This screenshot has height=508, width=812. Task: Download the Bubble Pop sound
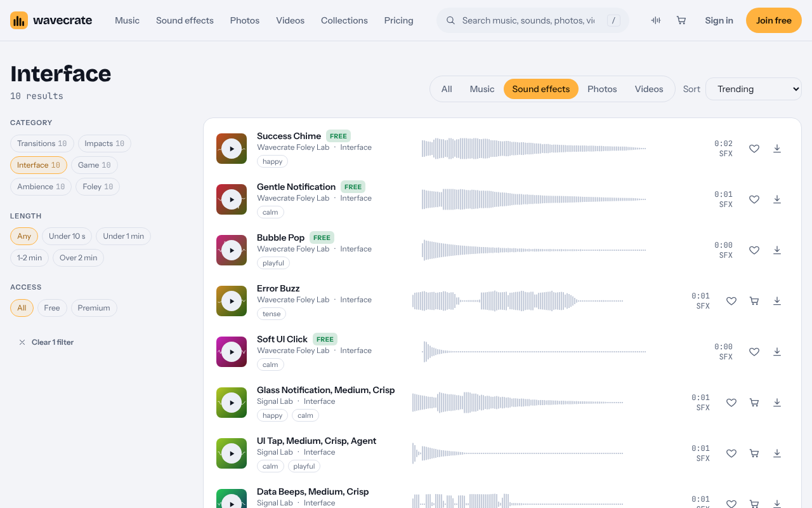(777, 250)
